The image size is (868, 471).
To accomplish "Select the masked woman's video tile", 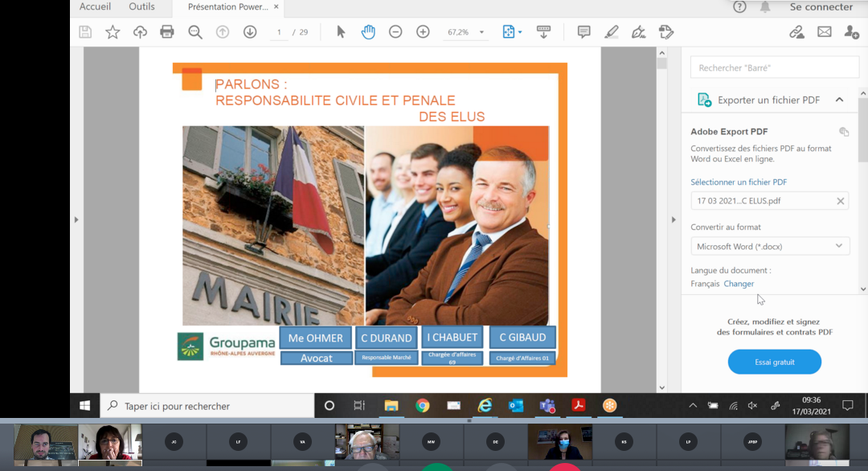I will [x=560, y=442].
